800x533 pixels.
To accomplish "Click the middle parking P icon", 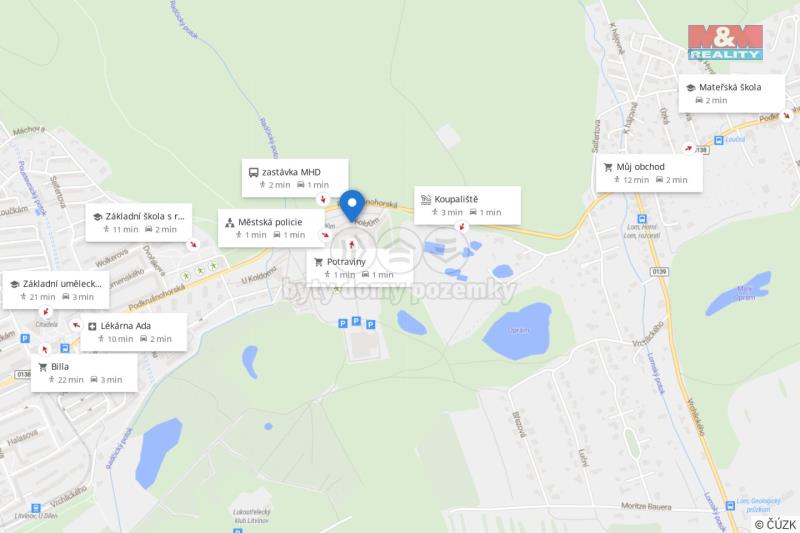I will pyautogui.click(x=357, y=321).
